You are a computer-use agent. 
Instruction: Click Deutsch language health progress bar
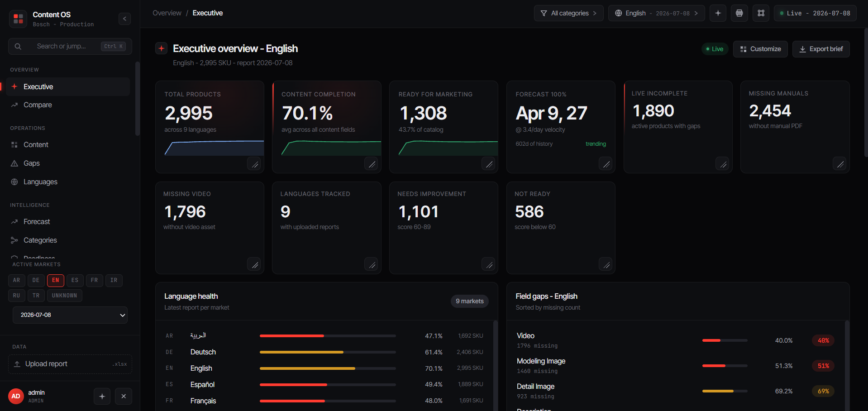click(328, 352)
